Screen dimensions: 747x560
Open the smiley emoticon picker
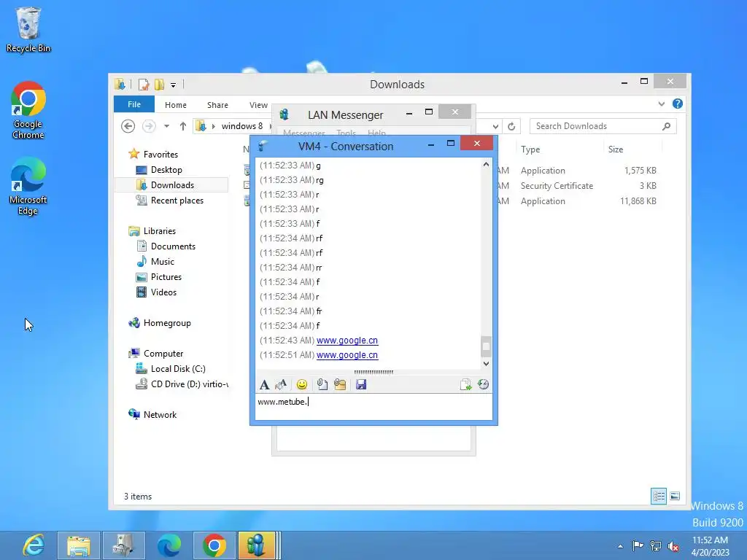pyautogui.click(x=301, y=385)
